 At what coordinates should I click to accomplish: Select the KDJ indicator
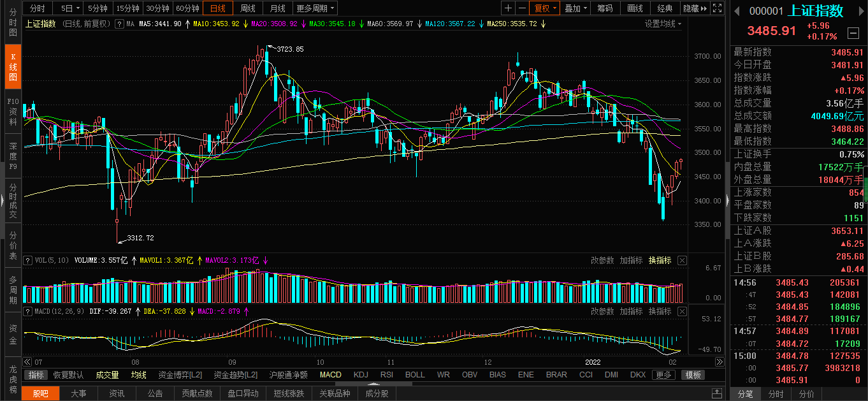pyautogui.click(x=361, y=375)
